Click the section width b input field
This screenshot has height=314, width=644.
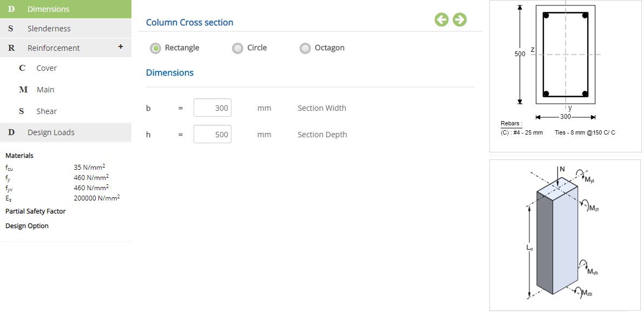pyautogui.click(x=213, y=108)
